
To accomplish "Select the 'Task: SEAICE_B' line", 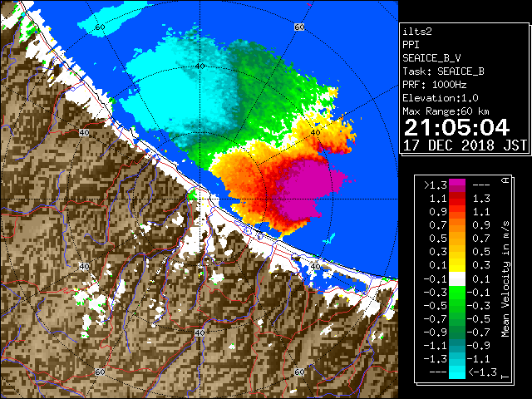I will (x=443, y=71).
